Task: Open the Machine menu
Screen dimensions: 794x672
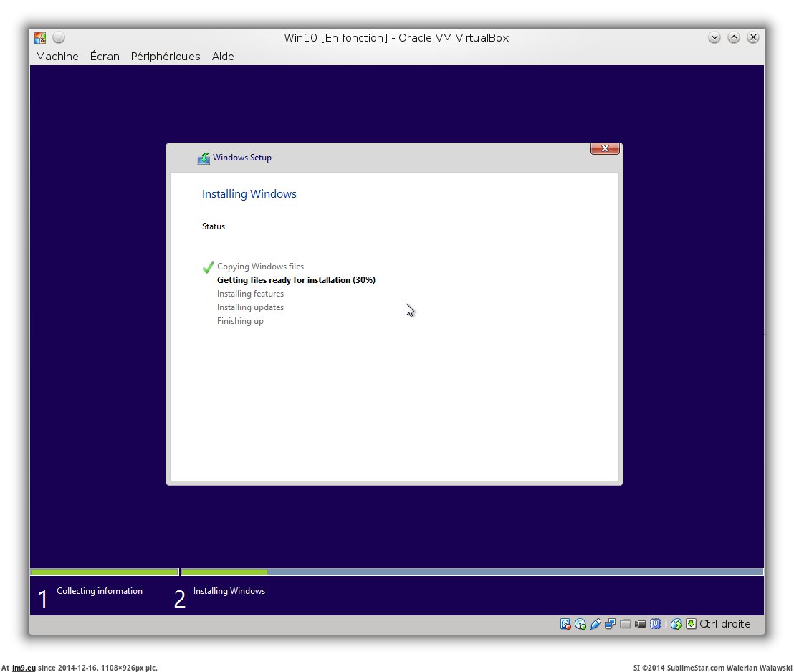Action: [57, 57]
